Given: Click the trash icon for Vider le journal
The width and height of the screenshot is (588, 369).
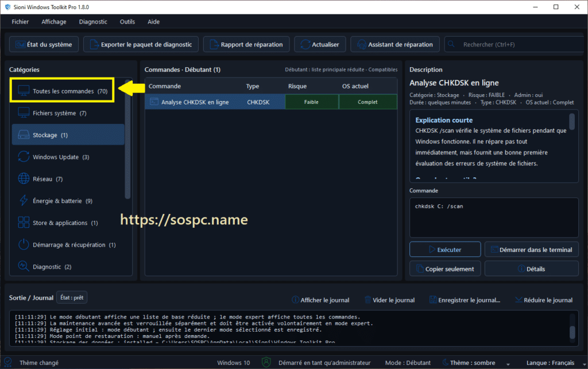Looking at the screenshot, I should [368, 300].
